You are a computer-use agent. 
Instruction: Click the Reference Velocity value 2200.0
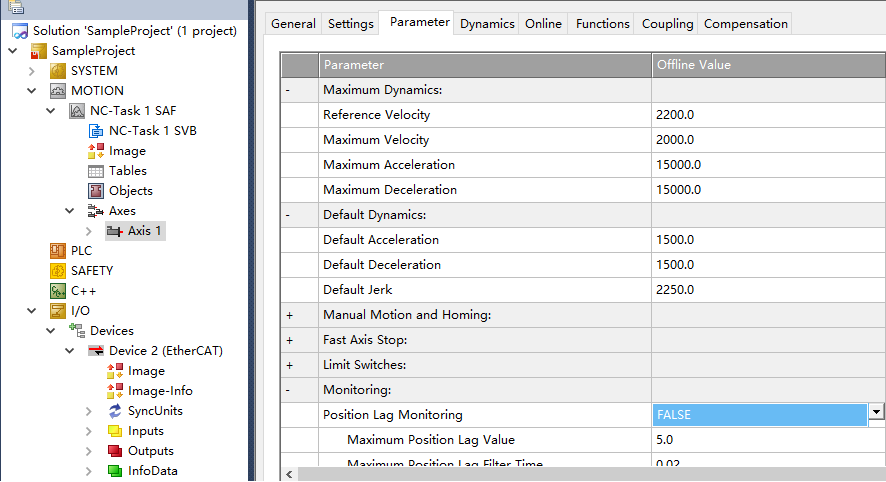(675, 115)
